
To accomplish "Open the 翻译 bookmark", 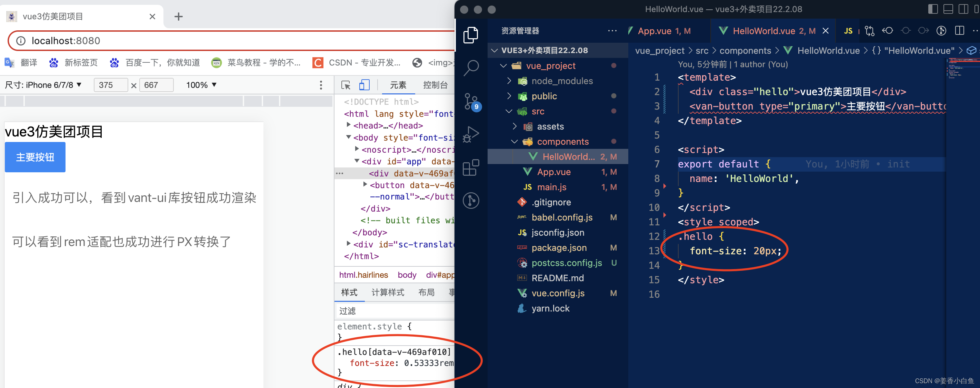I will click(x=21, y=63).
